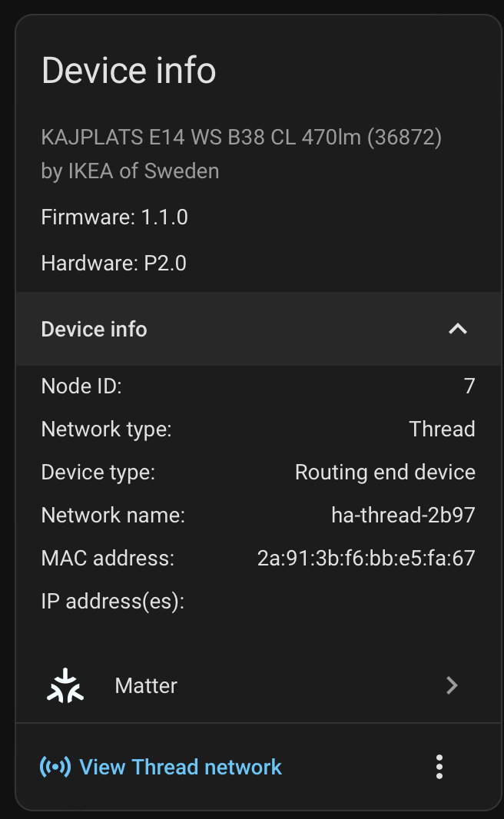504x819 pixels.
Task: Click the Matter row right arrow
Action: [x=452, y=685]
